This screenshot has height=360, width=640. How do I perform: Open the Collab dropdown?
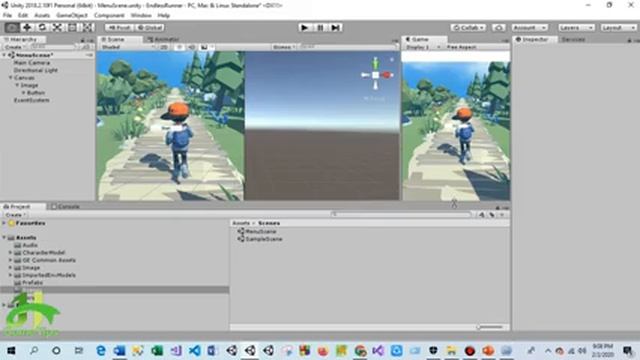pyautogui.click(x=468, y=28)
